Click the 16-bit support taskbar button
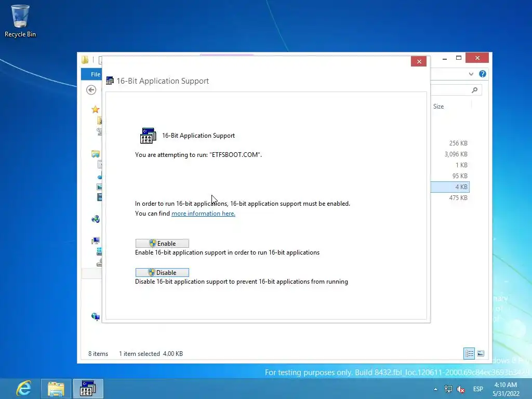Viewport: 532px width, 399px height. [x=88, y=389]
